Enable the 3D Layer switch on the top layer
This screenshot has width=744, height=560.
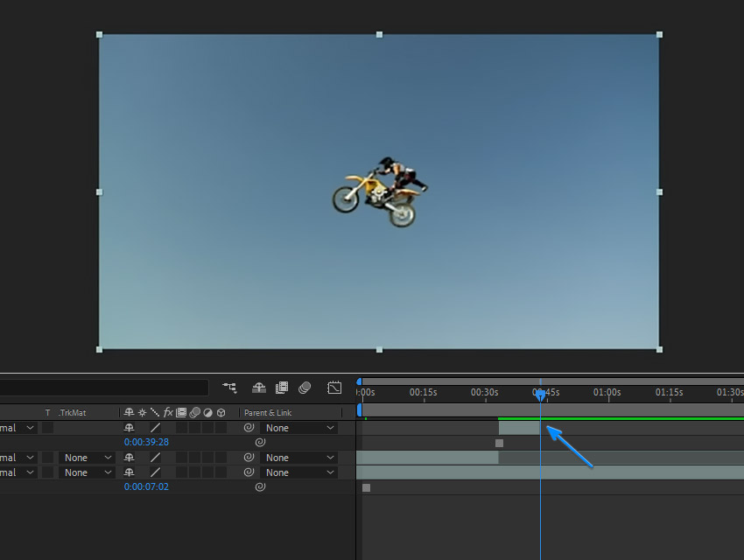(x=221, y=428)
